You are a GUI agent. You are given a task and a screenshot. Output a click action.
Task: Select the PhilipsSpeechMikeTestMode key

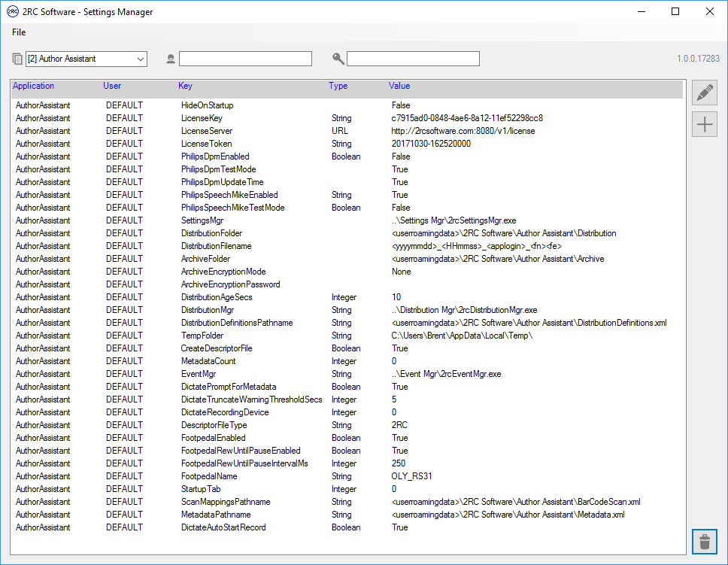232,208
